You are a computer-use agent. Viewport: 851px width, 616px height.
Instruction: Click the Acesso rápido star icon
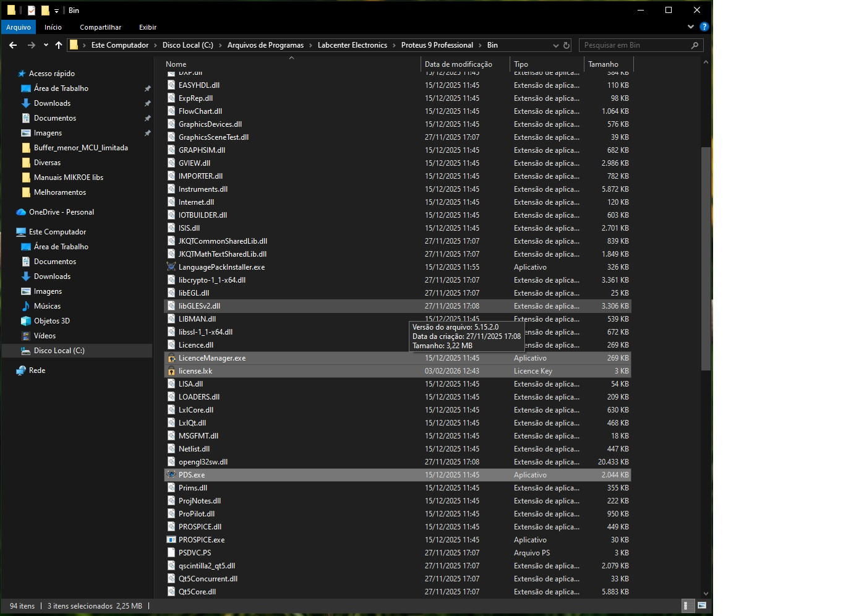click(x=22, y=74)
